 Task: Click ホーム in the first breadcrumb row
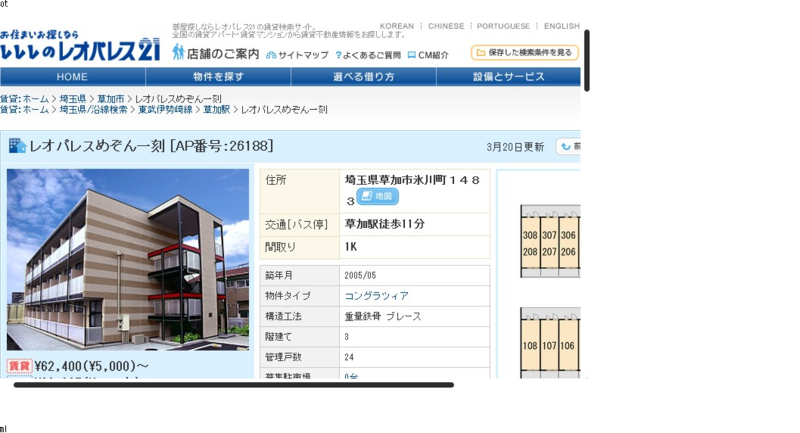(36, 98)
